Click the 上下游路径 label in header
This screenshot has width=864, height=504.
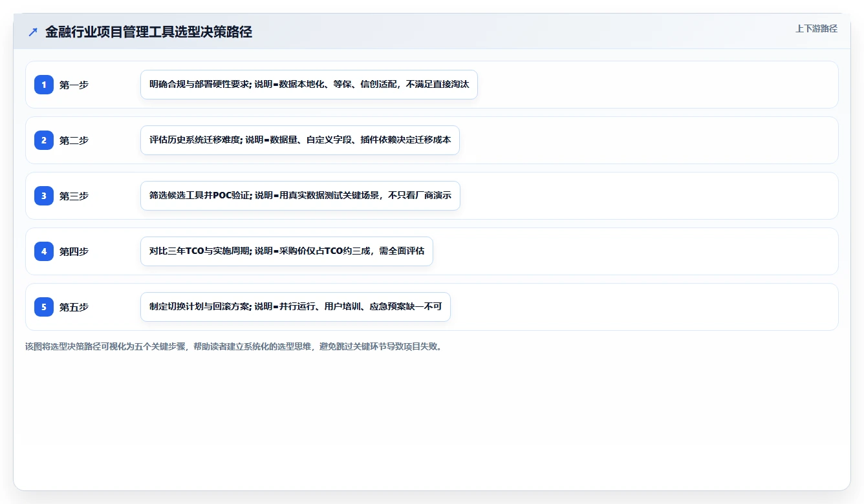pos(816,28)
